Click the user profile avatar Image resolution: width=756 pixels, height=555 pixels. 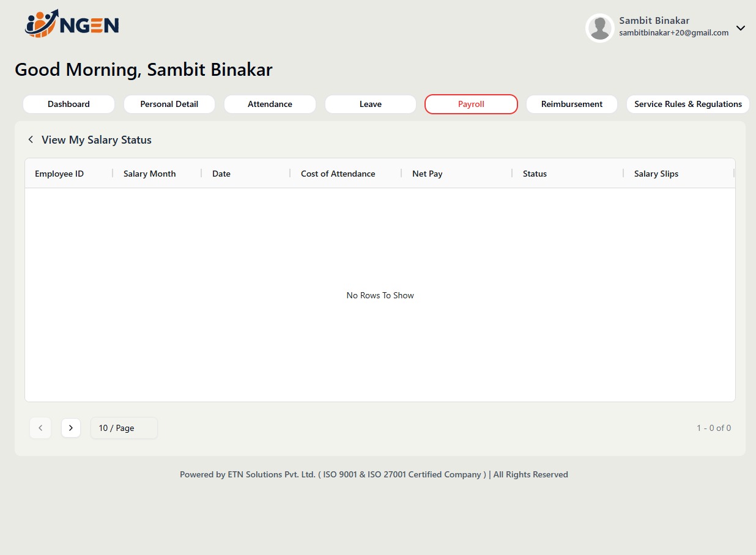[599, 28]
